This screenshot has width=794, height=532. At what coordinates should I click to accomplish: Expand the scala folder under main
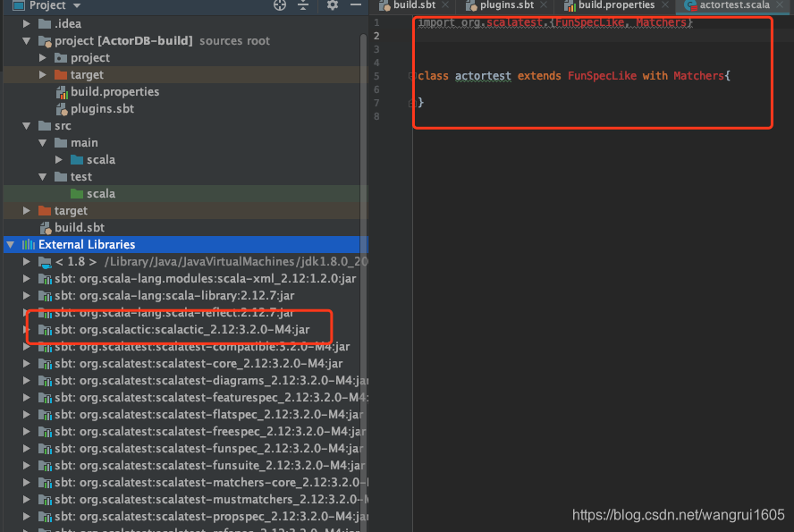59,159
